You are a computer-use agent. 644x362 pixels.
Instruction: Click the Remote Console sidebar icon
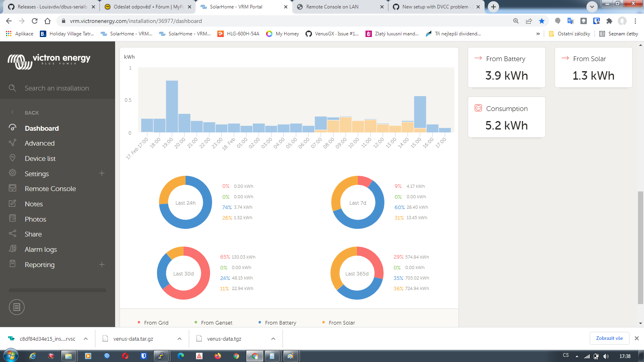click(x=13, y=188)
